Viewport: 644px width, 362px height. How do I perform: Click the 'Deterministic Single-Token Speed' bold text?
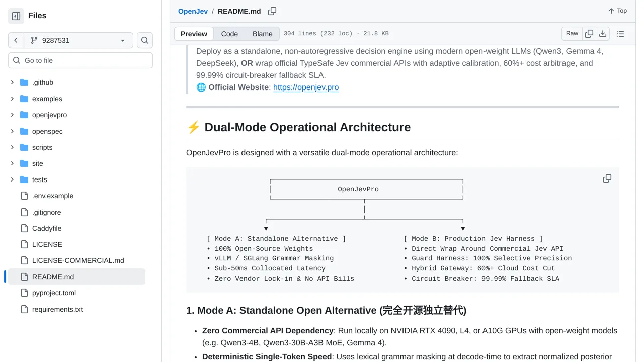click(267, 357)
